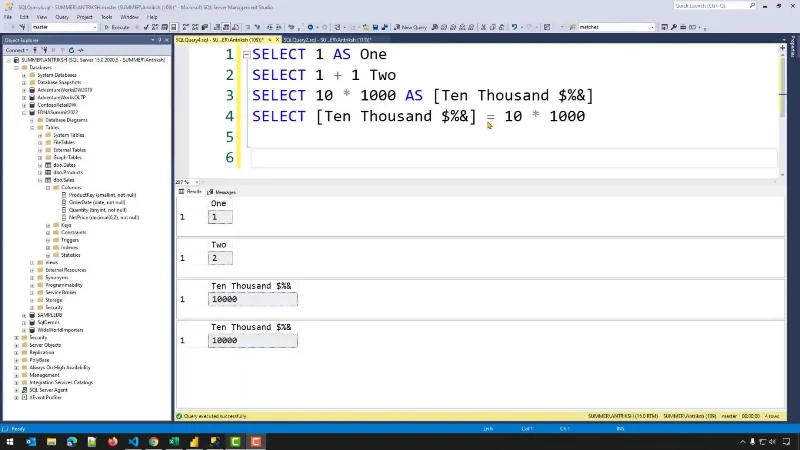The height and width of the screenshot is (450, 800).
Task: Close the SQLQuery4.sql tab
Action: coord(278,39)
